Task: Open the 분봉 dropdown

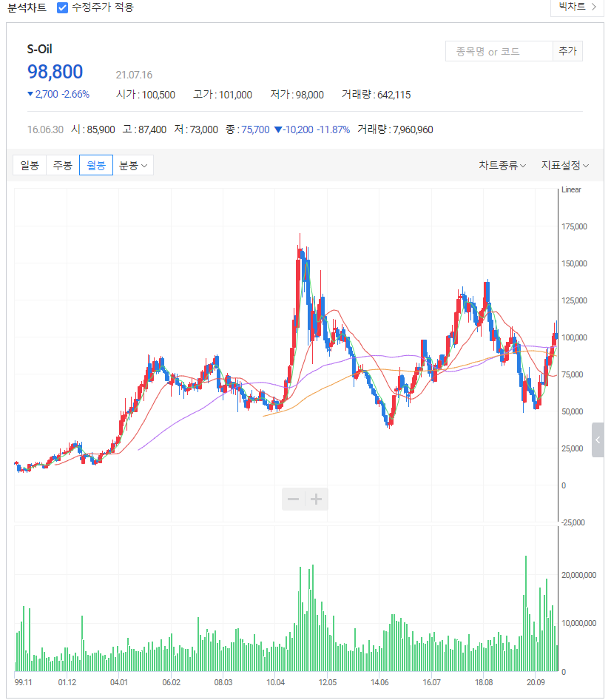Action: coord(133,165)
